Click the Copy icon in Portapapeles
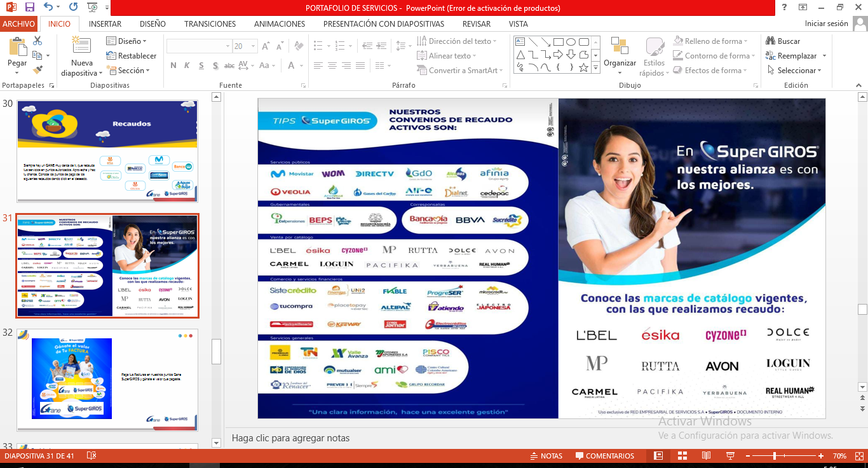The image size is (868, 468). click(37, 55)
